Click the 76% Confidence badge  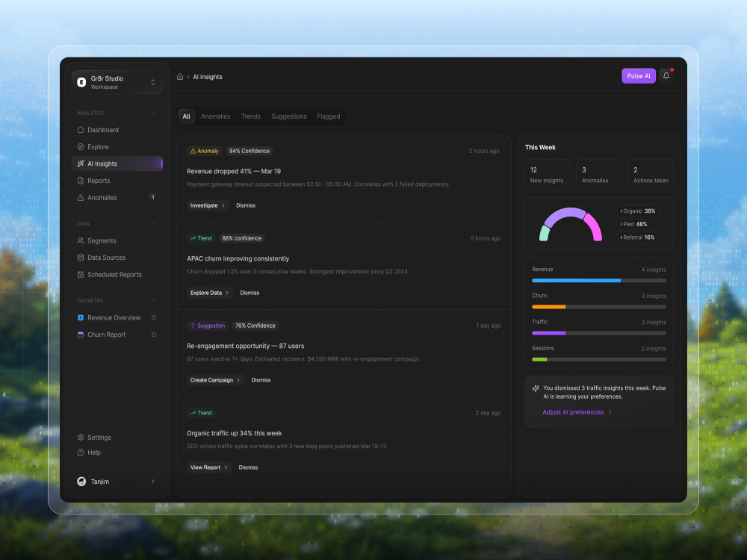tap(255, 326)
